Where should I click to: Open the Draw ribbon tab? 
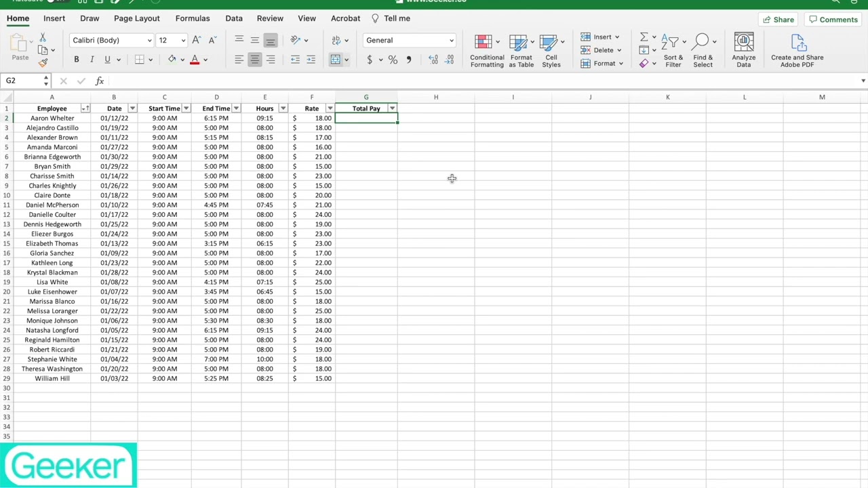(90, 18)
